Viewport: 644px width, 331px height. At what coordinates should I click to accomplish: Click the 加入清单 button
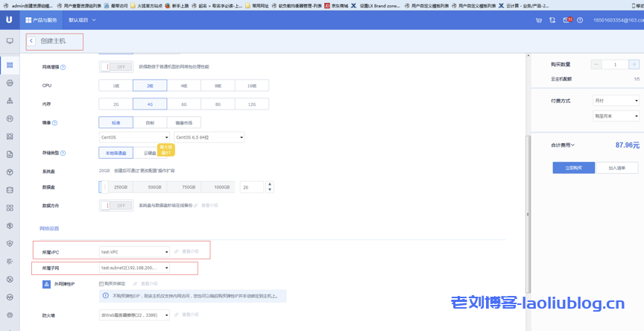point(617,168)
